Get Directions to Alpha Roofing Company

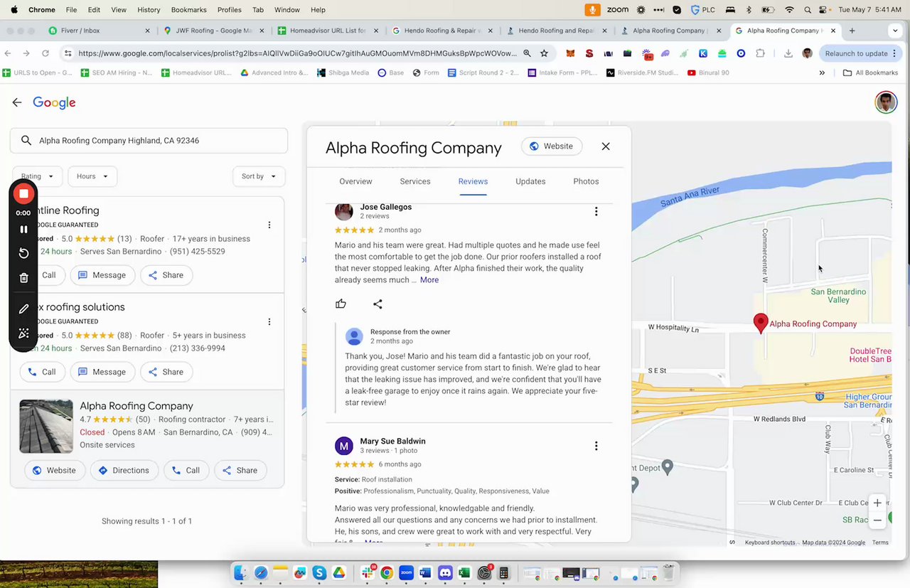[x=124, y=470]
